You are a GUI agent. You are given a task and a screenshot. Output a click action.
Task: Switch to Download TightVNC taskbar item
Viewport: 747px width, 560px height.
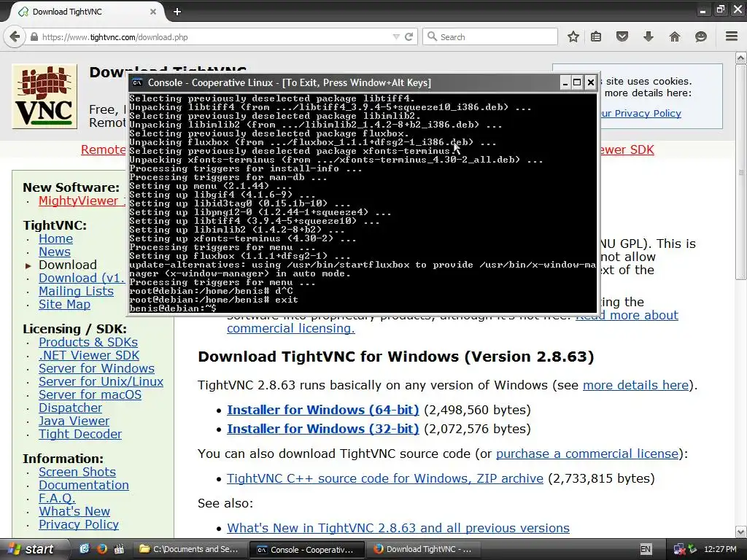(x=424, y=549)
